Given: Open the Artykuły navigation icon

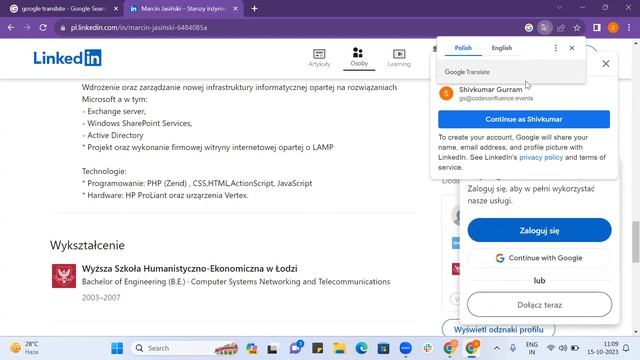Looking at the screenshot, I should pyautogui.click(x=319, y=58).
